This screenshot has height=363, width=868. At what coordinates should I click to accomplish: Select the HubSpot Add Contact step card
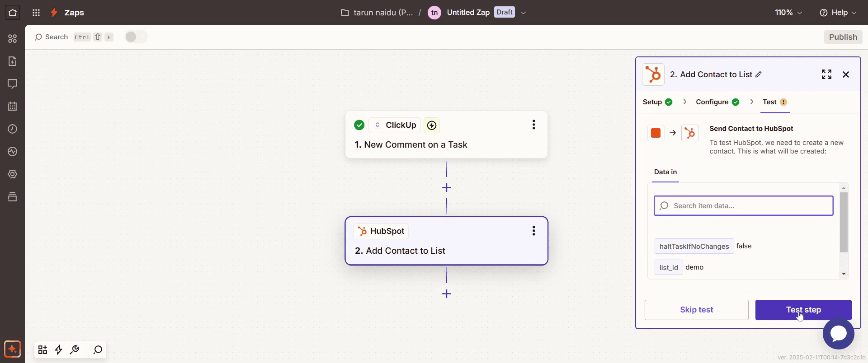pos(446,241)
